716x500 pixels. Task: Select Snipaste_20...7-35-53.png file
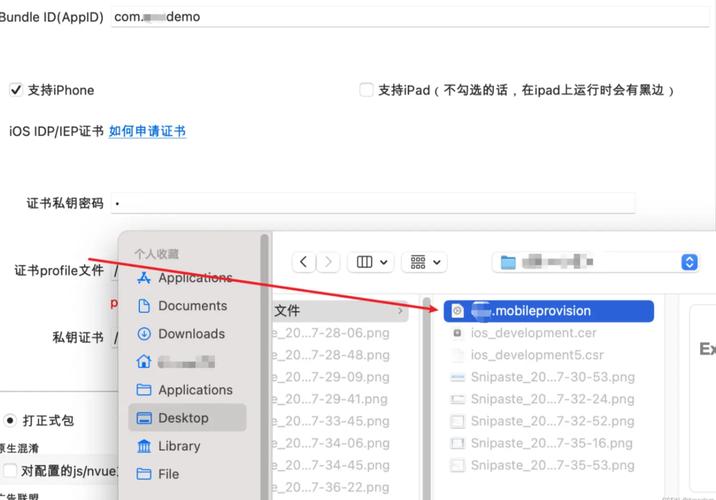(x=542, y=465)
